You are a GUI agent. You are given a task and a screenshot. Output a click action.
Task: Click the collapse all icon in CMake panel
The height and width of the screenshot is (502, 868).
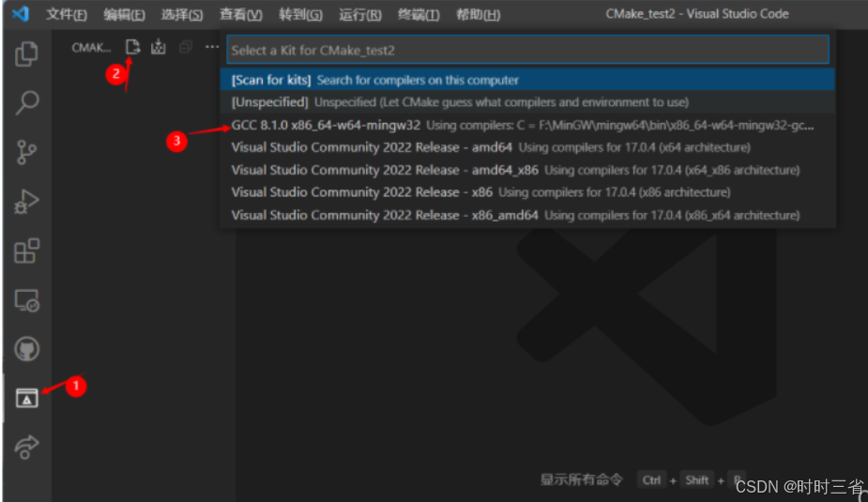pyautogui.click(x=186, y=47)
